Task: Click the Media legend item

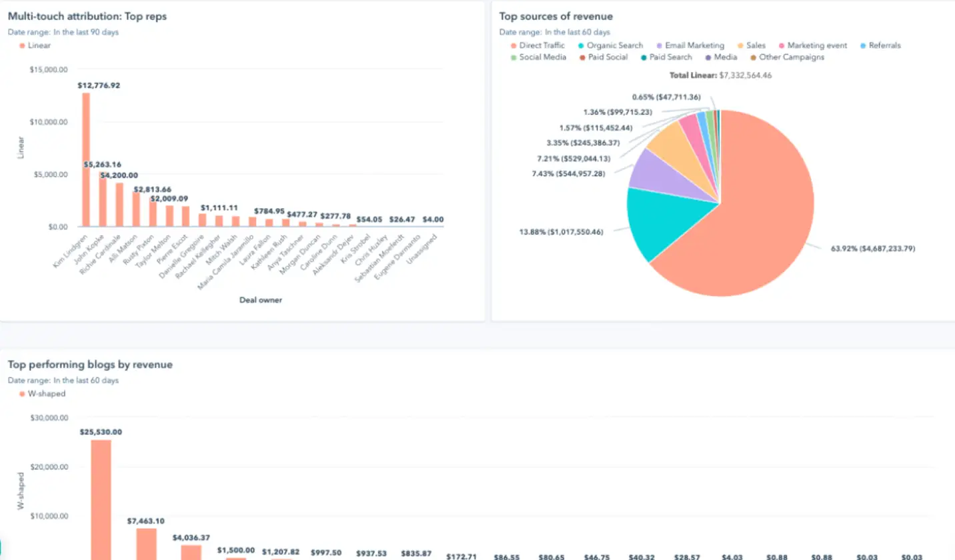Action: point(721,57)
